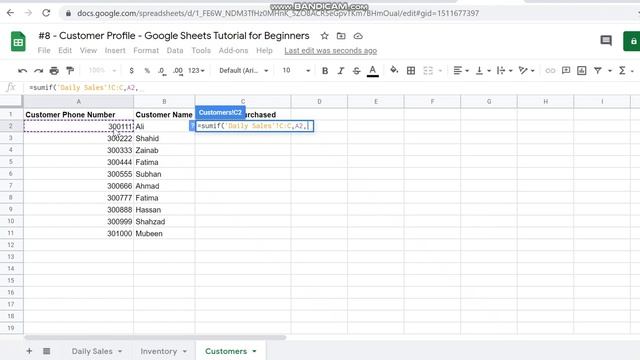Click the Last edit was seconds ago link

click(331, 51)
